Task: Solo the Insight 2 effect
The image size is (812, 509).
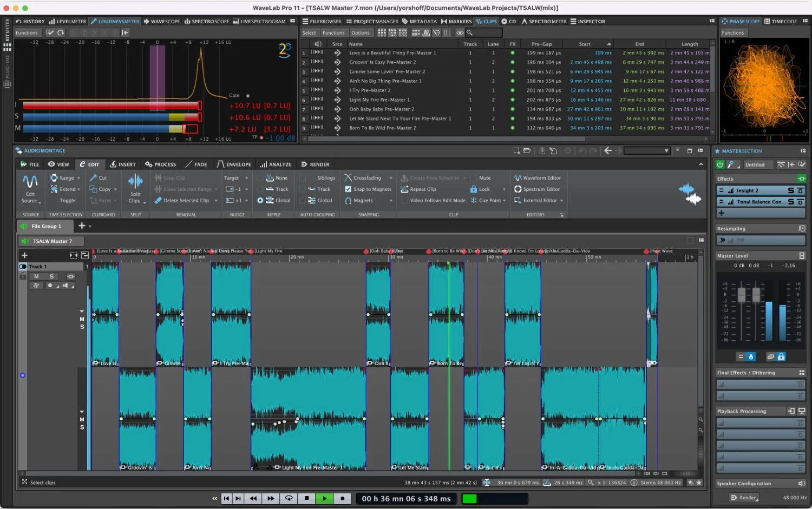Action: coord(791,190)
